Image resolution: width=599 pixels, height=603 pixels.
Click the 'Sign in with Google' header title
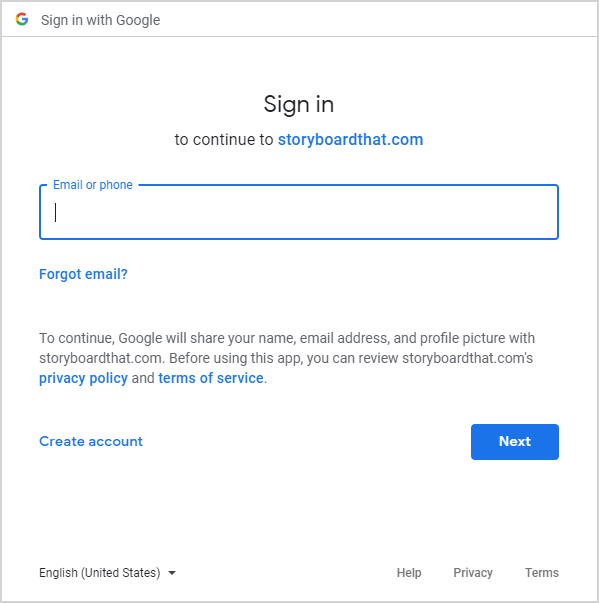(100, 20)
